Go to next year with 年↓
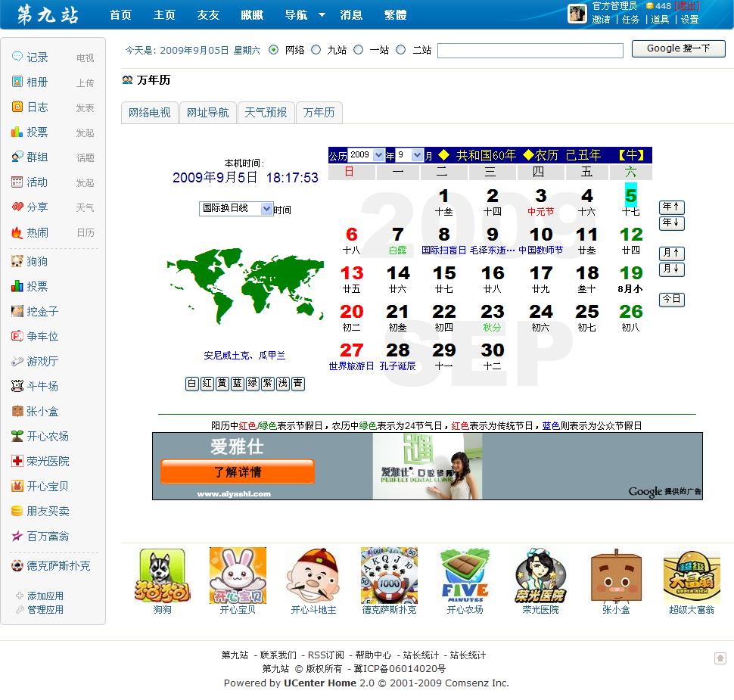734x700 pixels. pyautogui.click(x=671, y=223)
